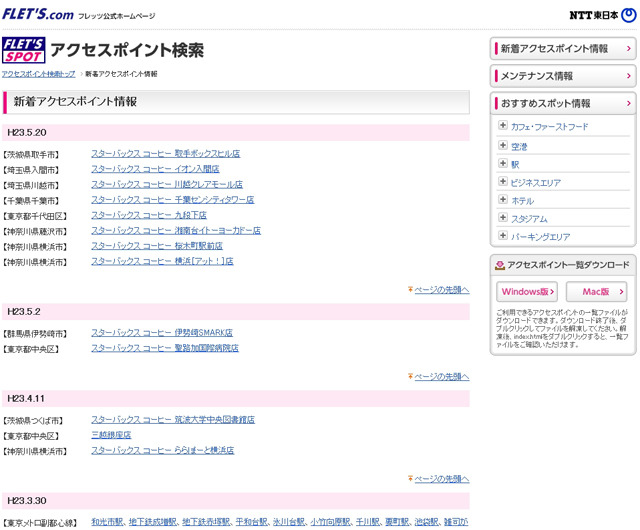Open 池袋駅 station link
Viewport: 640px width, 530px height.
coord(427,522)
